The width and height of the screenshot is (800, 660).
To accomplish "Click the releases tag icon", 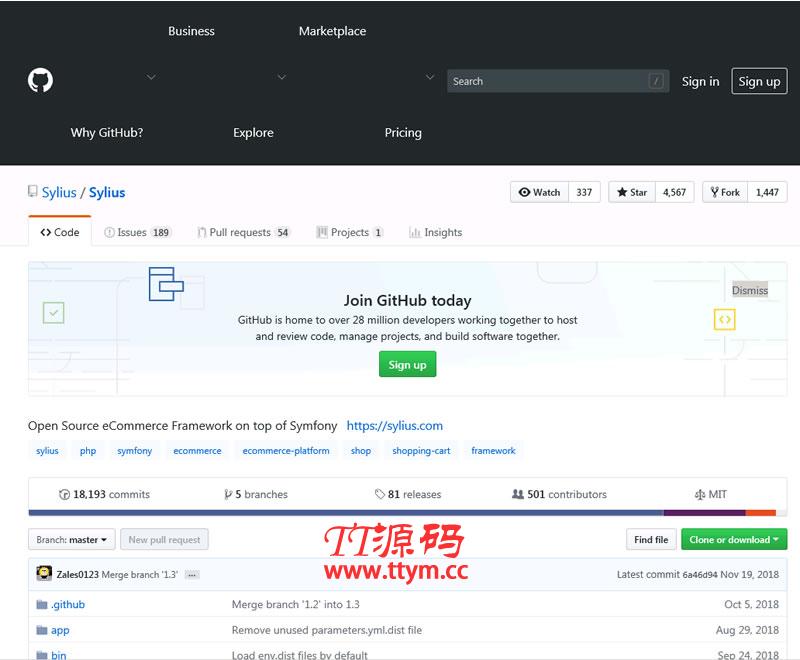I will pos(380,494).
